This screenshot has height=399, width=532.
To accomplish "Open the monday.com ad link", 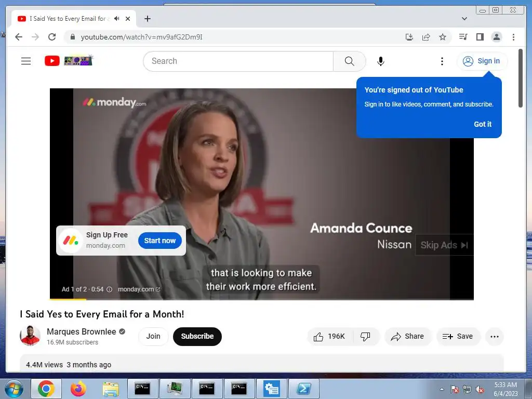I will point(139,289).
